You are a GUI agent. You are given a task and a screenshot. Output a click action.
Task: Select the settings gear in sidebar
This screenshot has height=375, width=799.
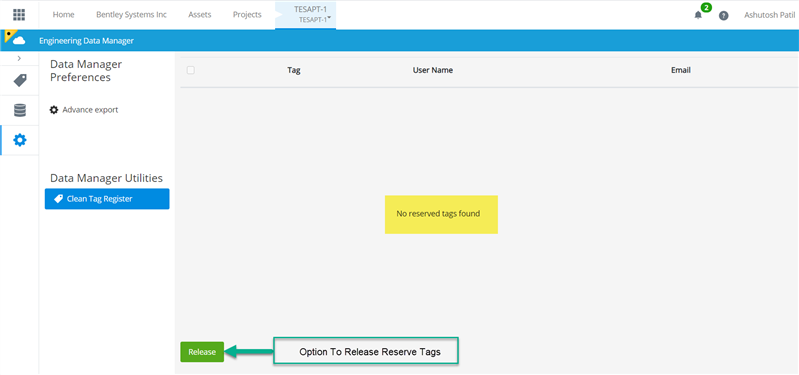pos(20,140)
